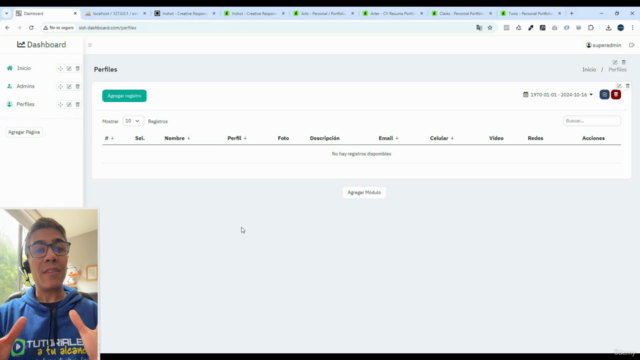Open the browser translate icon
The height and width of the screenshot is (360, 640).
coord(479,28)
